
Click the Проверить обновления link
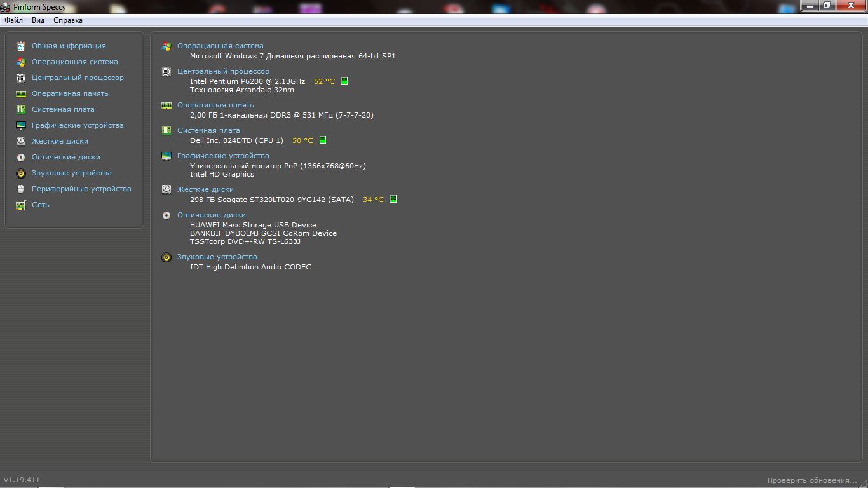tap(812, 480)
